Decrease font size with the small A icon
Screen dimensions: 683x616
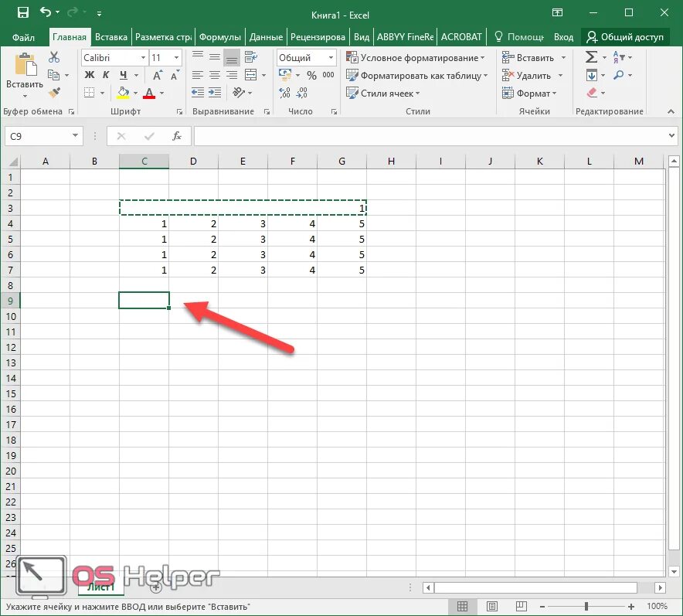point(175,75)
